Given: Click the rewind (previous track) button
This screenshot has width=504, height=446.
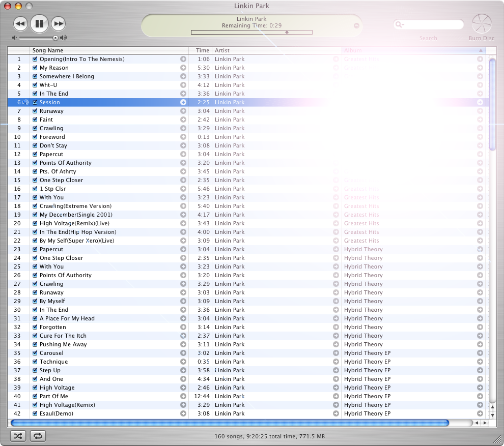Looking at the screenshot, I should click(x=20, y=24).
